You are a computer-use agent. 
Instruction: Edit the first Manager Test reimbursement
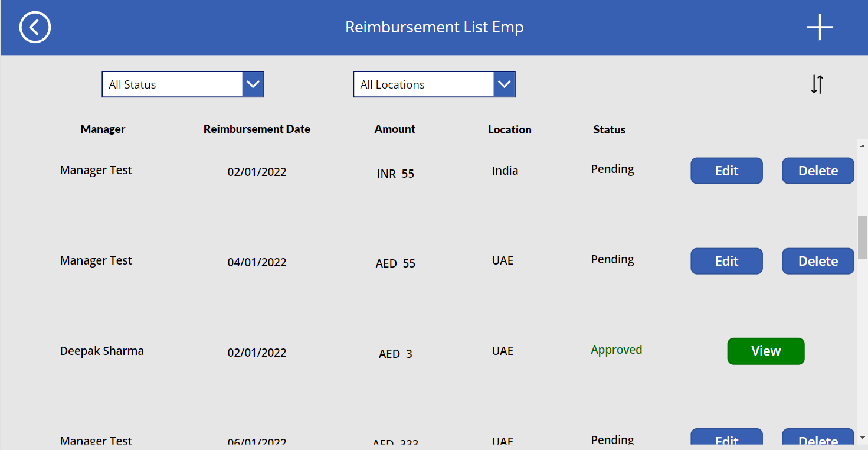tap(726, 171)
